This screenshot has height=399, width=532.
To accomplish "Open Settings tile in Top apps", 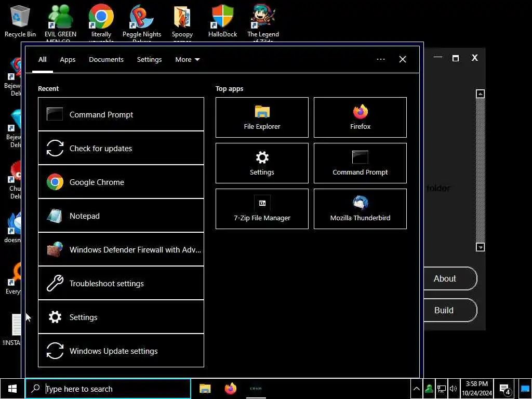I will [x=262, y=163].
